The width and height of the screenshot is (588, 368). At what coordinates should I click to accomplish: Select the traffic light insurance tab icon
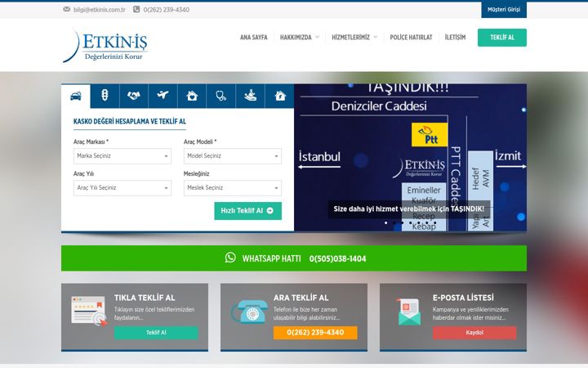105,96
